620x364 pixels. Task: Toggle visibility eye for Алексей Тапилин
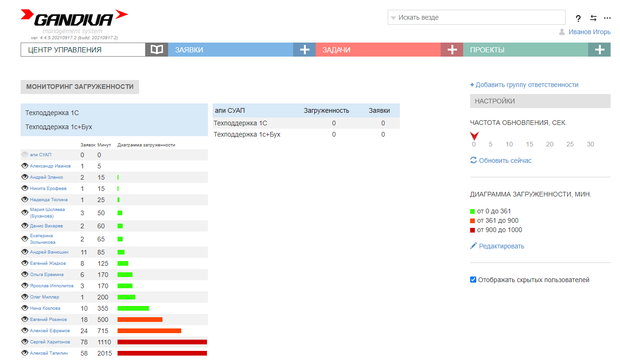25,353
